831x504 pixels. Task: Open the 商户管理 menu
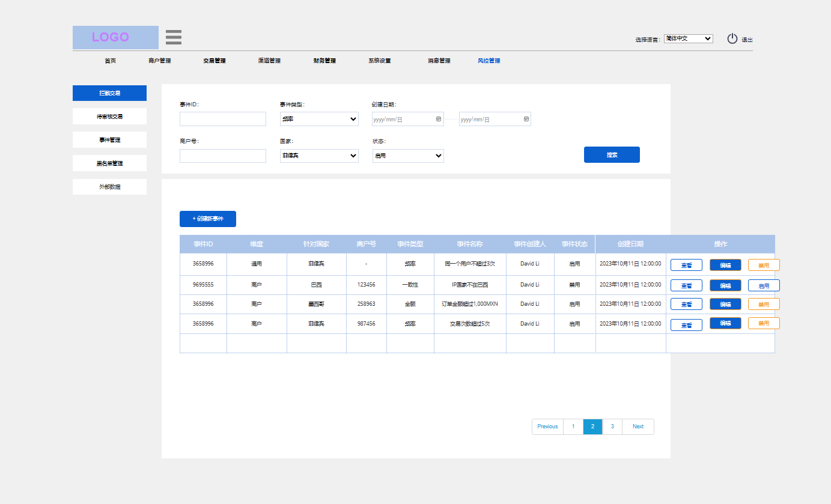160,61
